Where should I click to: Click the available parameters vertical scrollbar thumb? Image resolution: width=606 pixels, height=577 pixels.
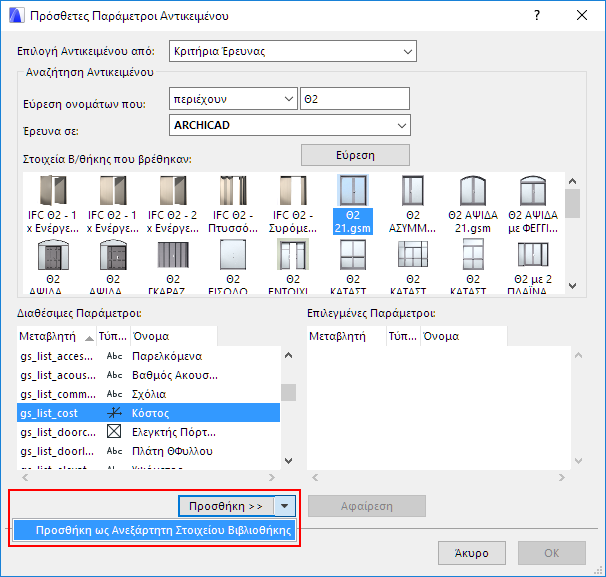coord(288,392)
